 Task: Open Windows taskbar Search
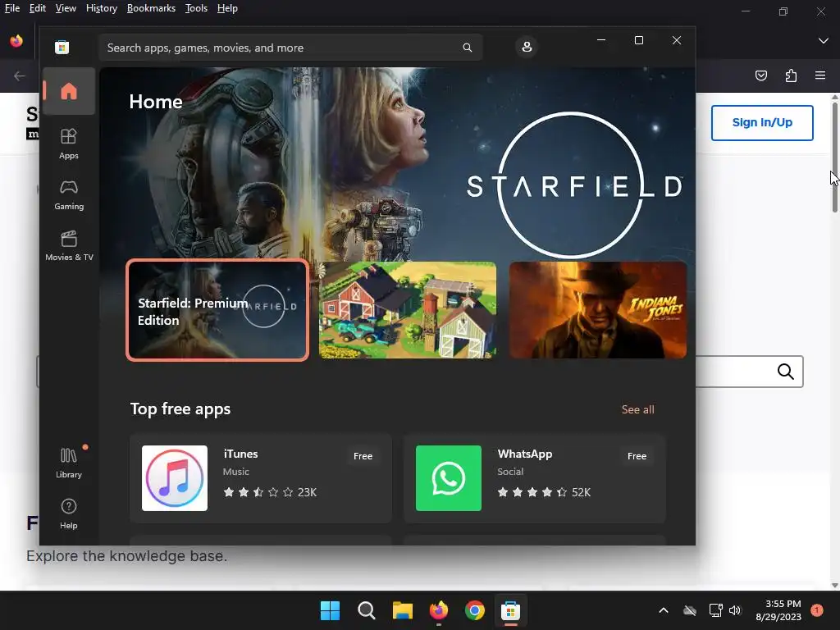pos(367,610)
